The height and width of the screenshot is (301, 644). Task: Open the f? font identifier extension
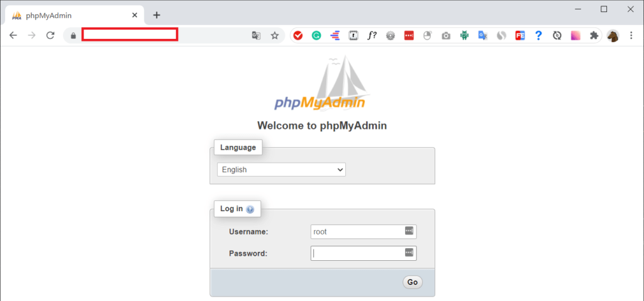tap(372, 36)
